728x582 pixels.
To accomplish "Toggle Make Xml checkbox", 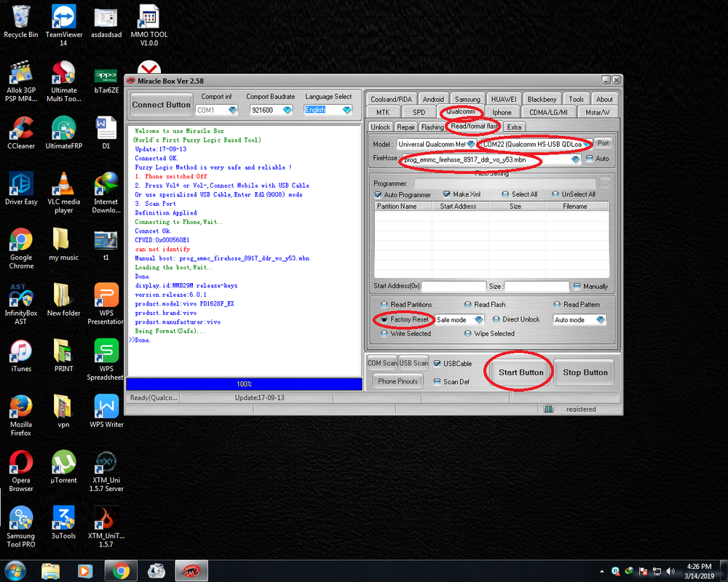I will [x=447, y=194].
